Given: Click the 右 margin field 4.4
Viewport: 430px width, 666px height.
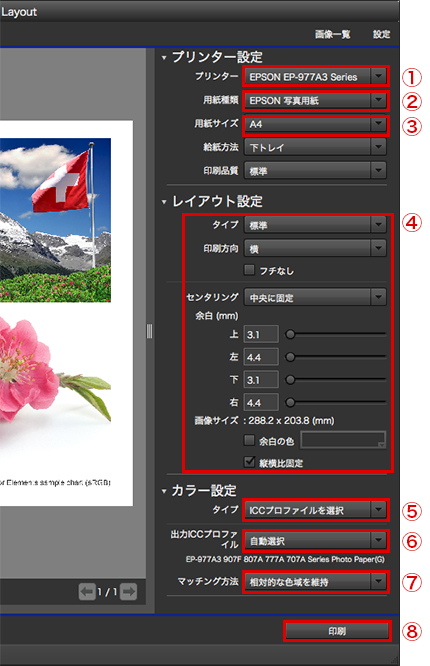Looking at the screenshot, I should 261,402.
